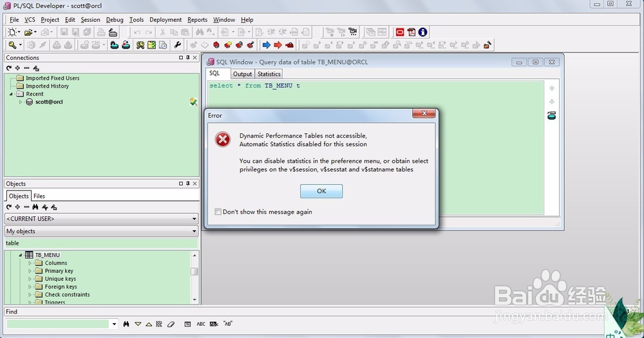Click the object tree scroll down arrow

(x=194, y=300)
